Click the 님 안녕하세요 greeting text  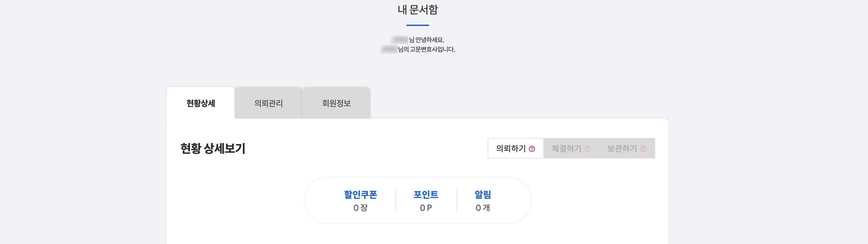click(426, 40)
